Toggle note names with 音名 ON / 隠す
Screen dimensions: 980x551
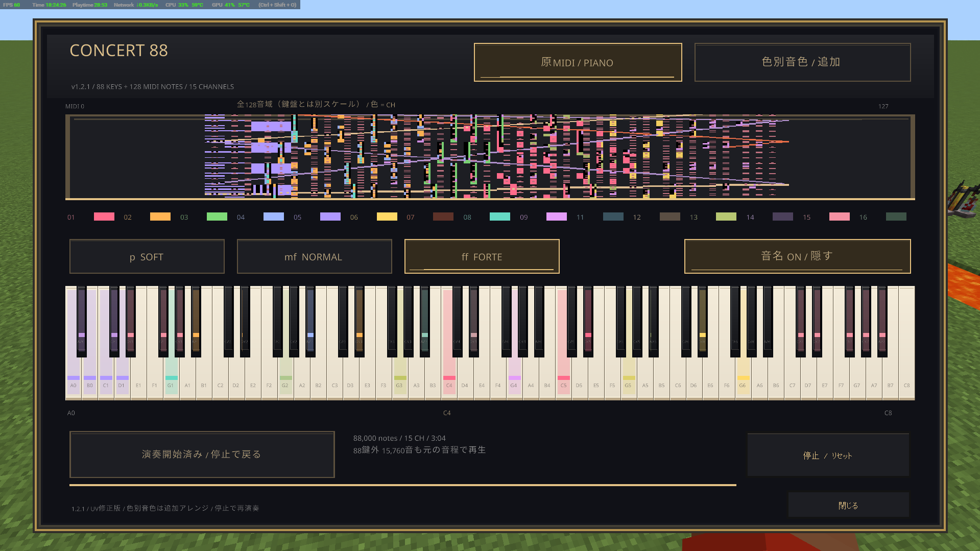797,256
